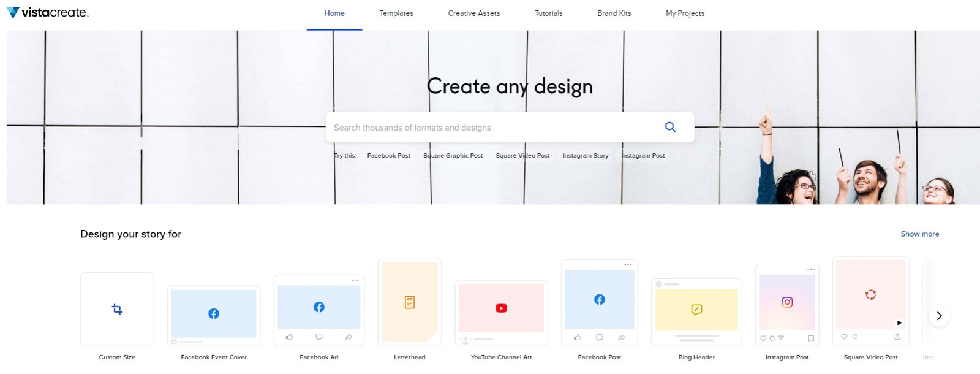Screen dimensions: 980x374
Task: Click the VistaCreate logo
Action: point(48,13)
